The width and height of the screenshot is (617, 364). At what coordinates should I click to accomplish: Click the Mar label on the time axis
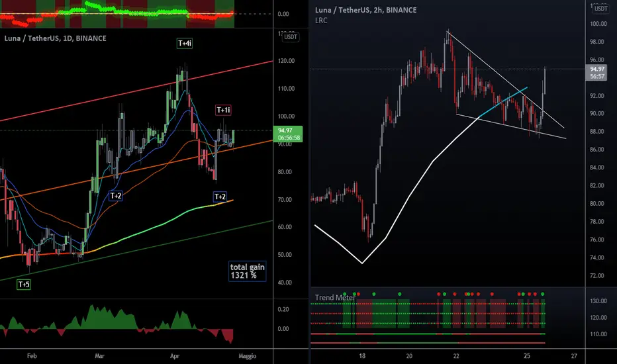(x=99, y=356)
